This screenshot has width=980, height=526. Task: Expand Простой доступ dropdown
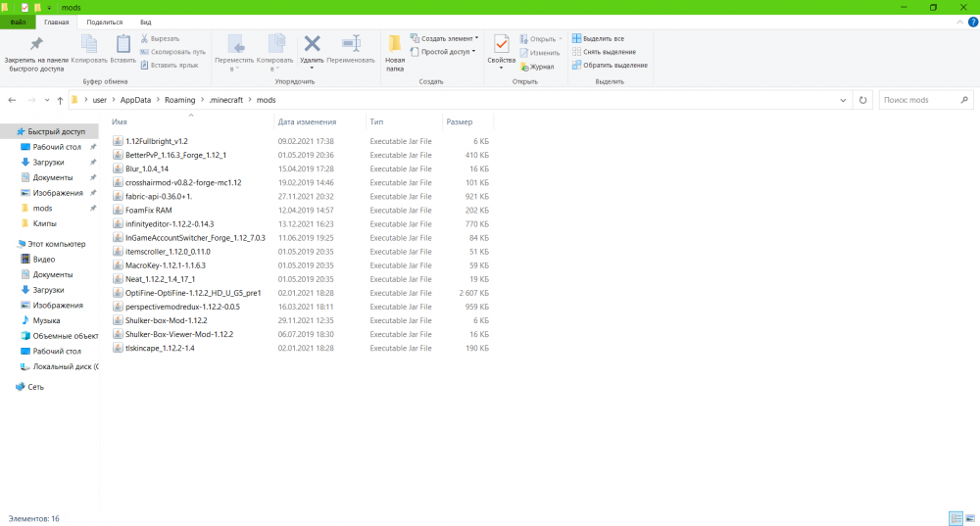coord(473,52)
